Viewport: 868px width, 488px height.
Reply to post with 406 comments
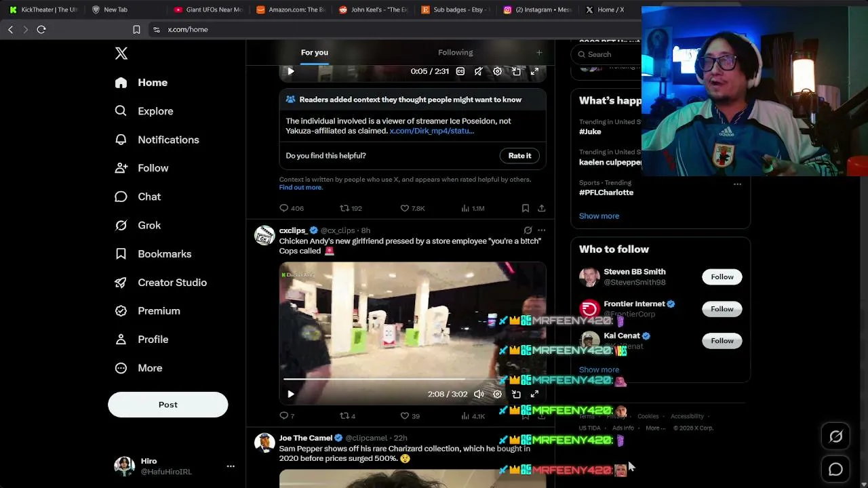pyautogui.click(x=292, y=208)
